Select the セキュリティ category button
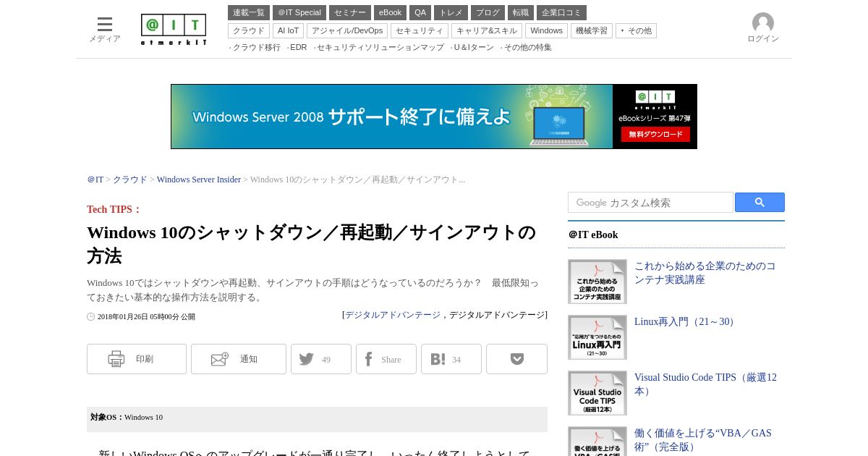This screenshot has height=456, width=868. 420,30
